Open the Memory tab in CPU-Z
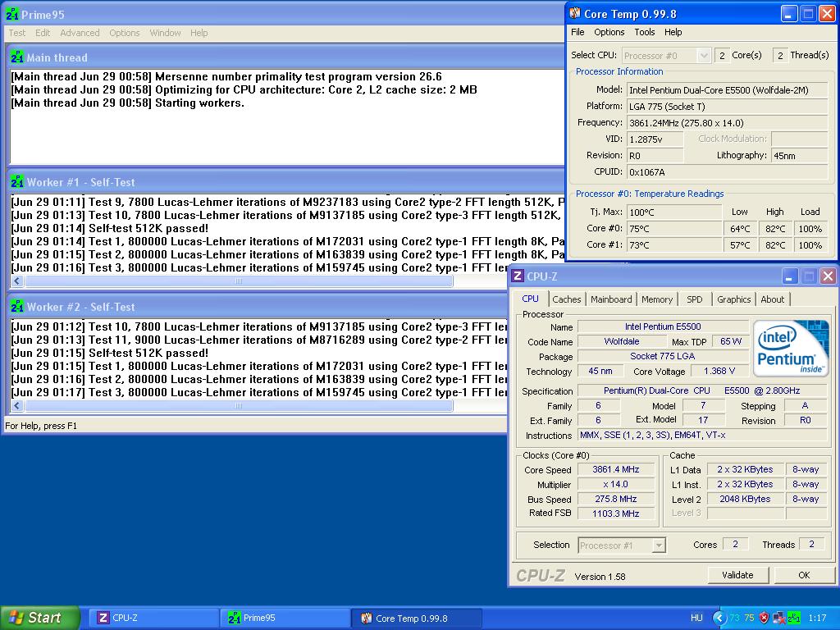Viewport: 840px width, 630px height. coord(657,299)
